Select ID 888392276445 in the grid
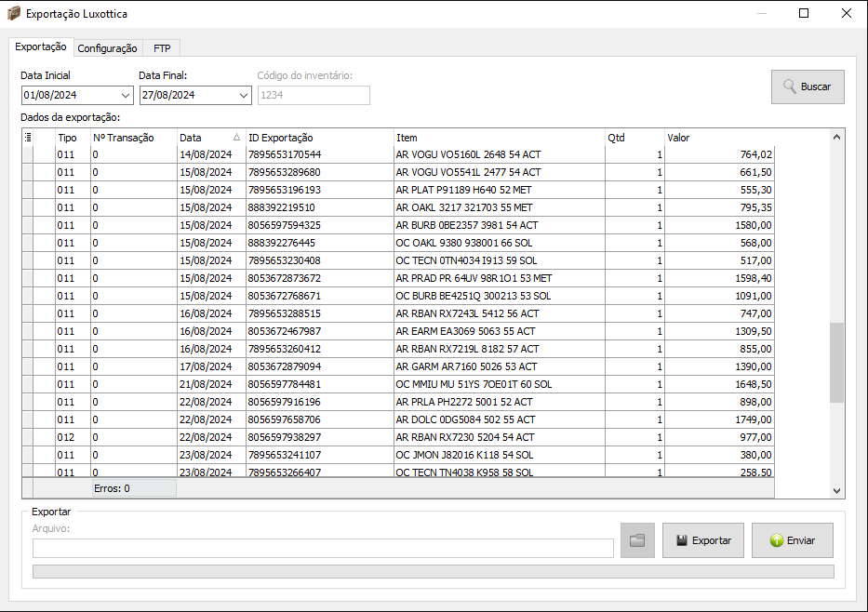 click(x=319, y=243)
